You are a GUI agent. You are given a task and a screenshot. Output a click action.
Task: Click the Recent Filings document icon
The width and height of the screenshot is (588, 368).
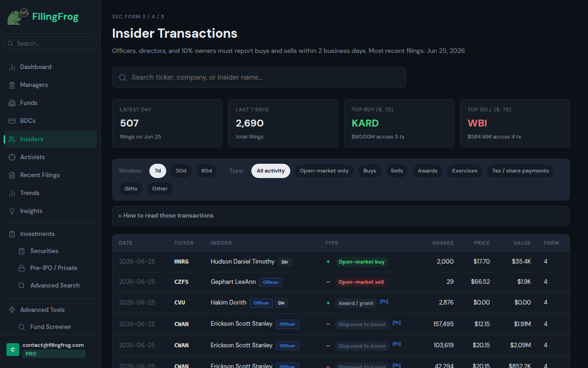pyautogui.click(x=12, y=175)
